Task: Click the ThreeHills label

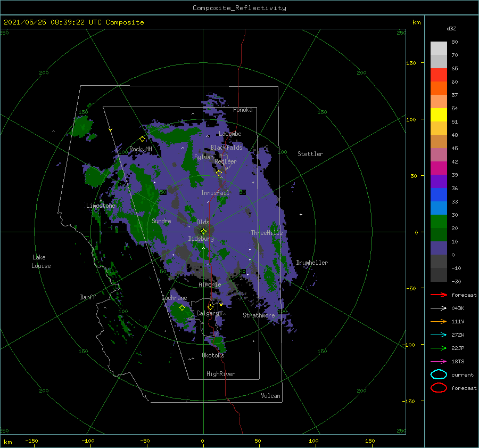Action: (267, 233)
